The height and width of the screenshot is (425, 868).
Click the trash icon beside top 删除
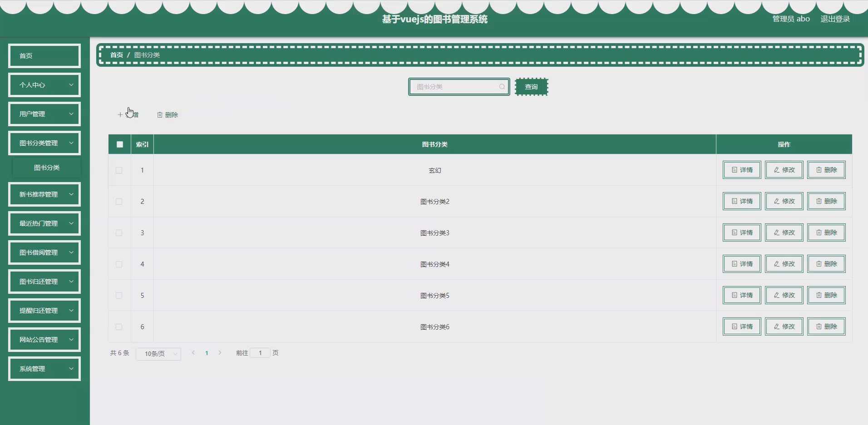click(x=160, y=115)
